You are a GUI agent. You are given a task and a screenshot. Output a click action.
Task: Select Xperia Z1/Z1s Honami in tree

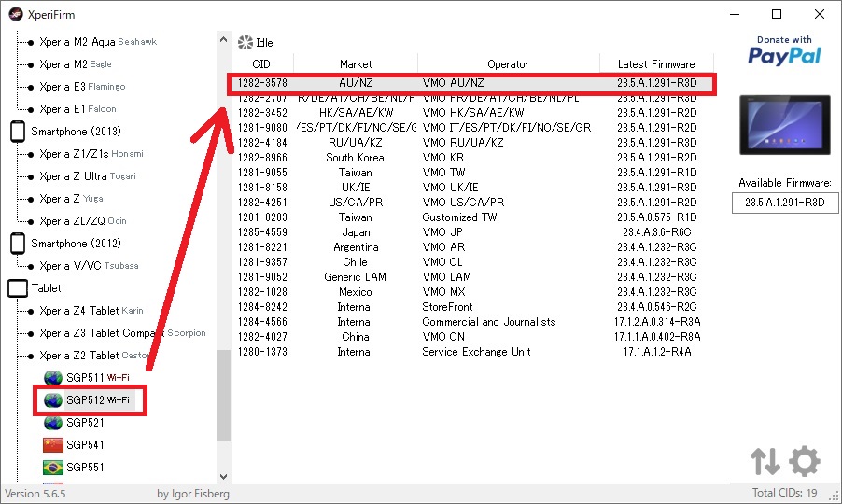click(x=91, y=154)
